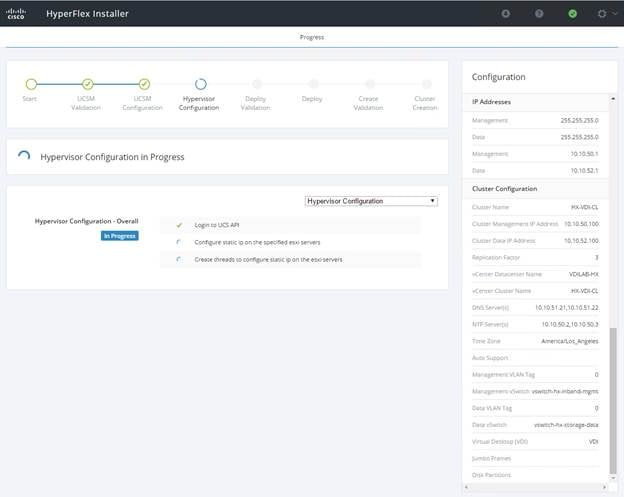
Task: Click the Auto Support row label
Action: (490, 358)
